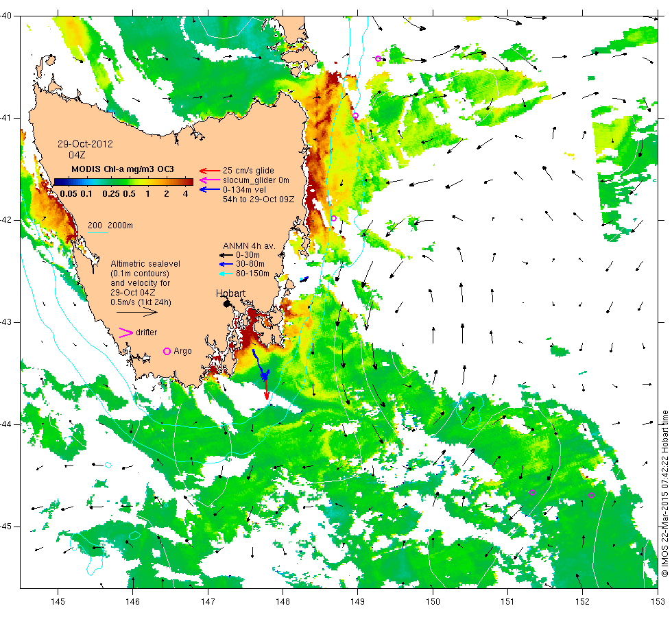Click the Hobart city marker dot
The image size is (672, 617).
click(x=227, y=303)
